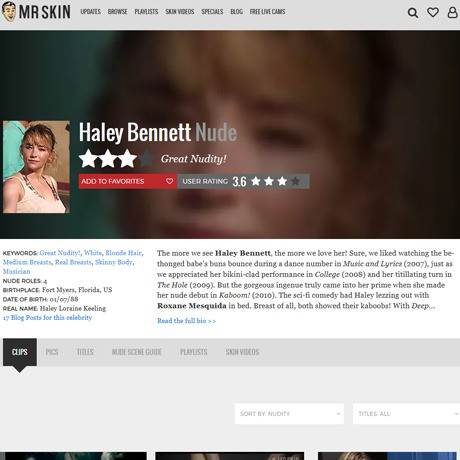This screenshot has width=460, height=460.
Task: Open the Free Live Cams menu item
Action: [267, 12]
